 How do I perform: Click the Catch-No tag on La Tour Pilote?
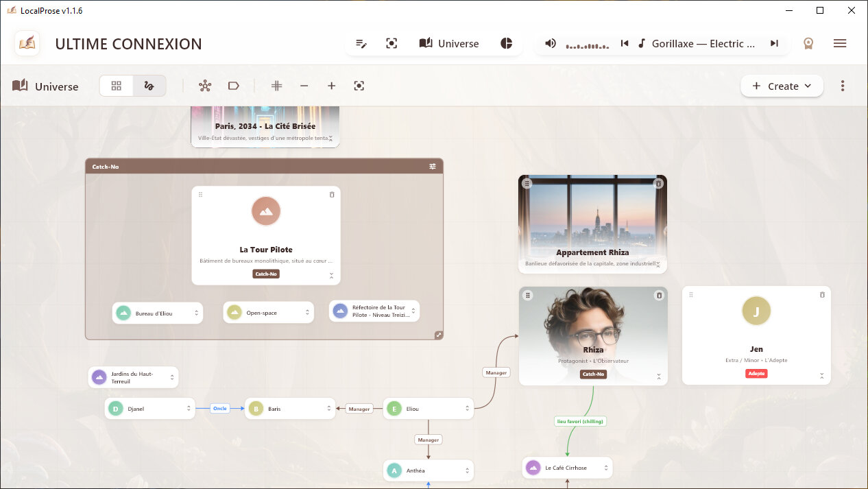(x=266, y=274)
